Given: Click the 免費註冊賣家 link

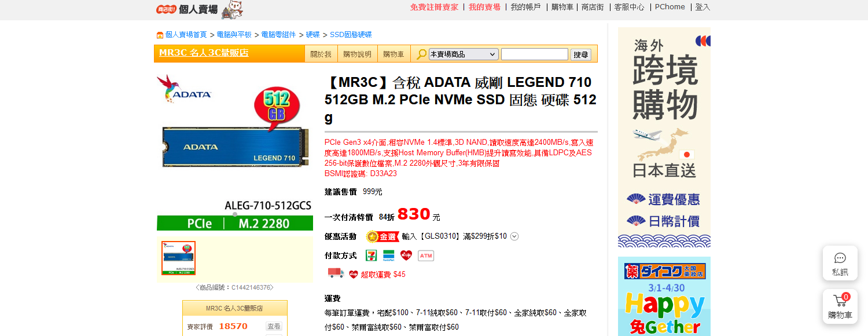Looking at the screenshot, I should point(434,7).
